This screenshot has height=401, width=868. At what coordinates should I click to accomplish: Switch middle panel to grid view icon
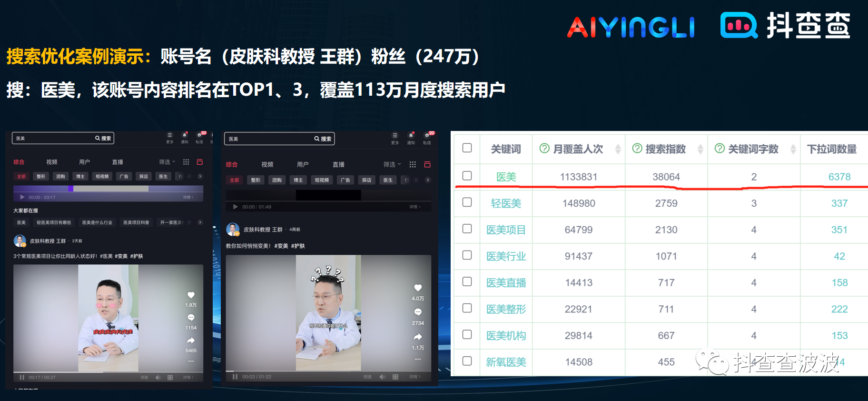click(413, 164)
